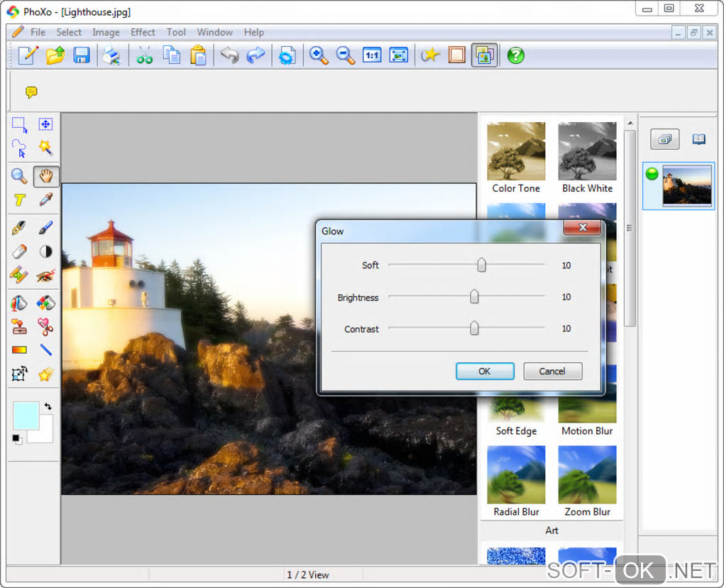724x588 pixels.
Task: Open the Window menu
Action: (x=214, y=33)
